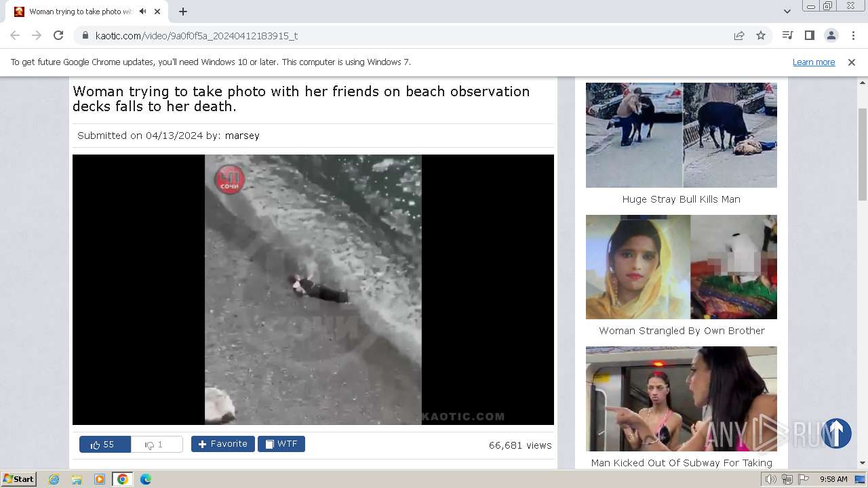Screen dimensions: 868x488
Task: Open a new tab with the plus button
Action: [x=183, y=12]
